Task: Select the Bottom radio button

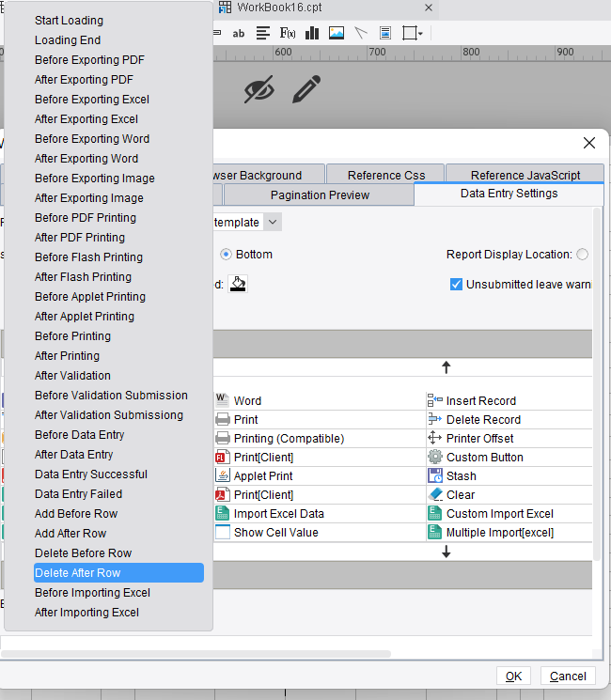Action: point(226,255)
